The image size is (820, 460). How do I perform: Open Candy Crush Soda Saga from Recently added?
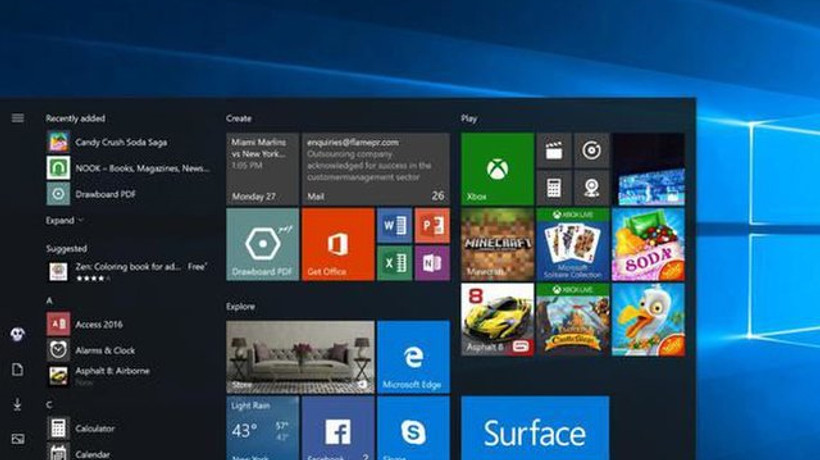(107, 142)
